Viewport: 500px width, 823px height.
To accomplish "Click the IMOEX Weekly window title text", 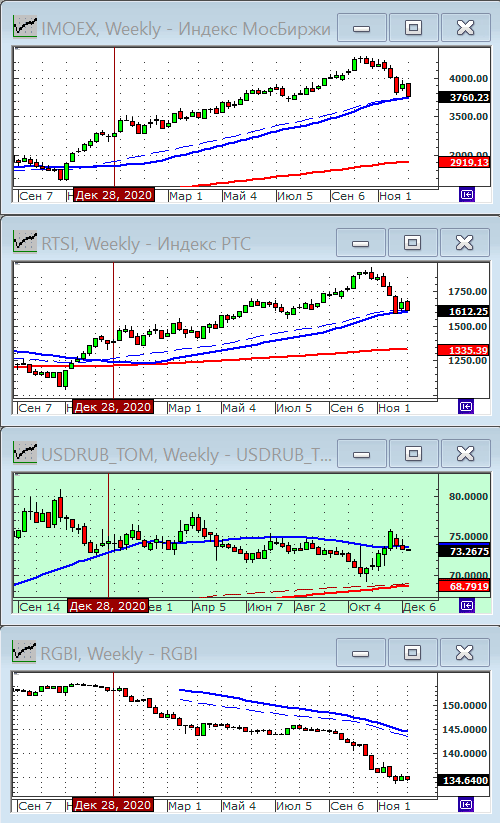I will 186,28.
